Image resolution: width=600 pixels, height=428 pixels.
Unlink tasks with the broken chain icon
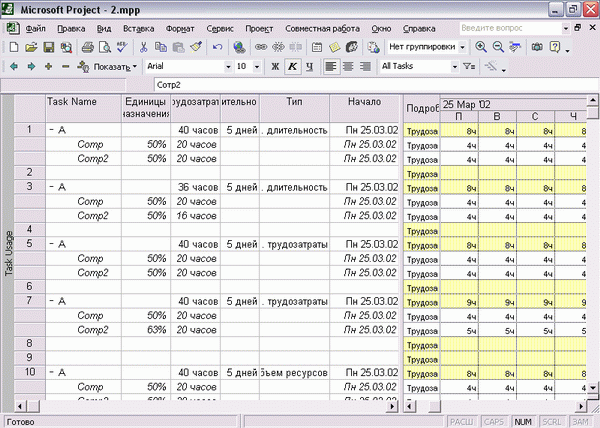click(278, 47)
